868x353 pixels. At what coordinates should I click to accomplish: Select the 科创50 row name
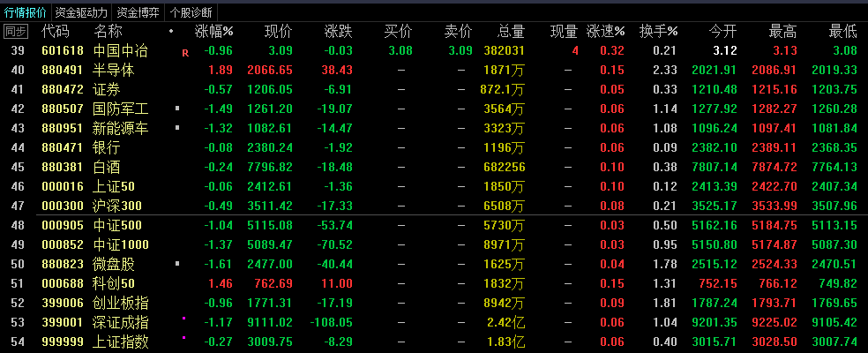click(114, 284)
